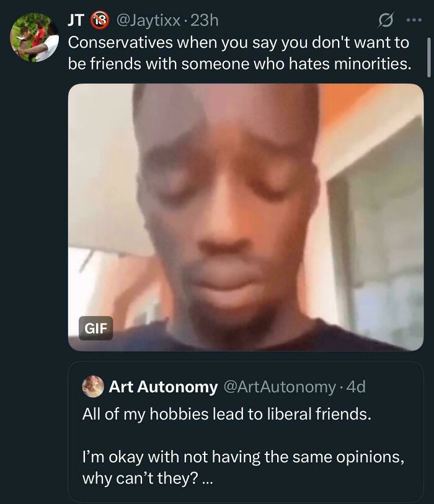The image size is (434, 504).
Task: Click the tweet text about conservatives
Action: (x=236, y=53)
